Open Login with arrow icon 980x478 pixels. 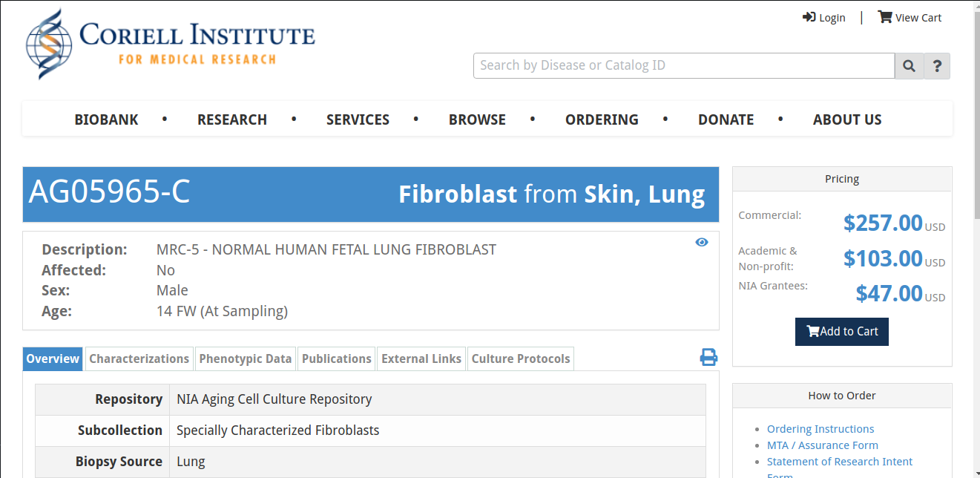(823, 17)
